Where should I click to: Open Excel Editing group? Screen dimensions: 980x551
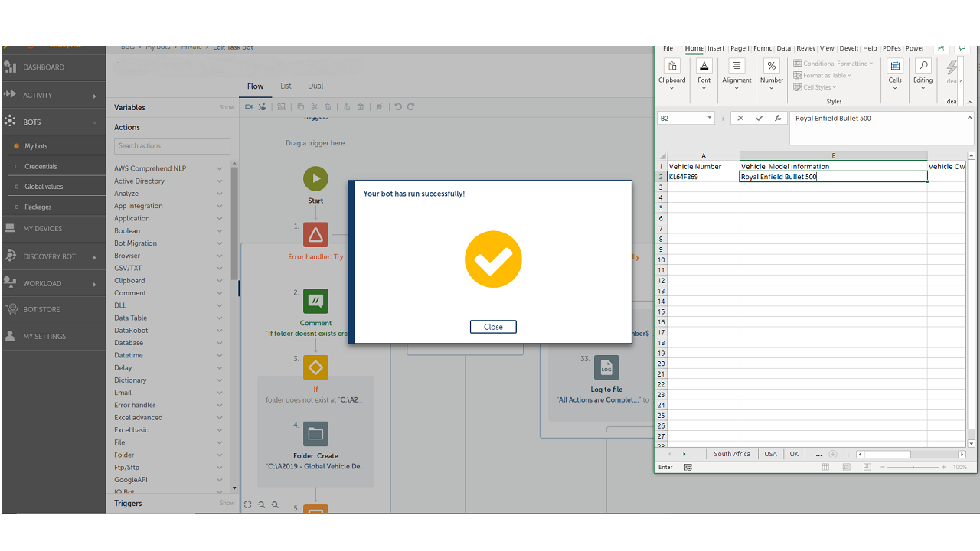point(923,74)
